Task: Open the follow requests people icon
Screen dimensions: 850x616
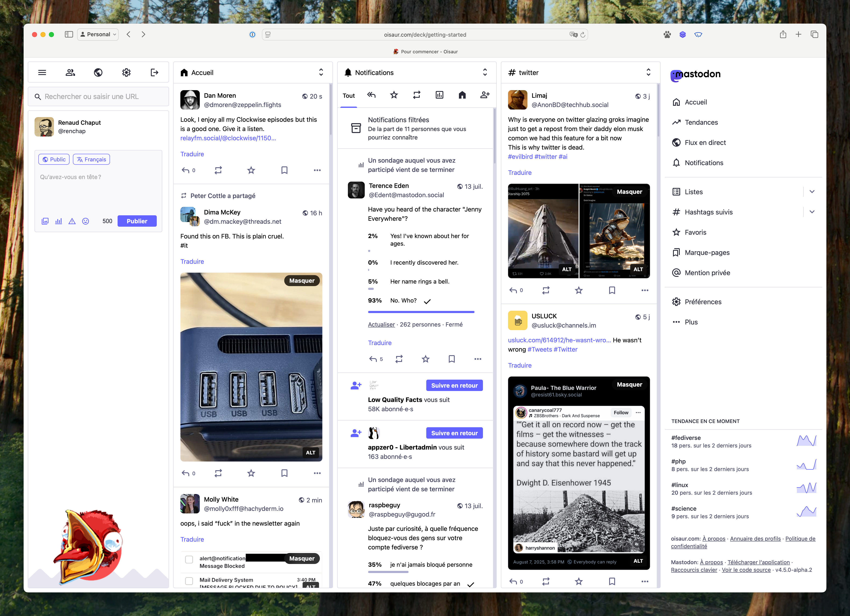Action: tap(70, 72)
